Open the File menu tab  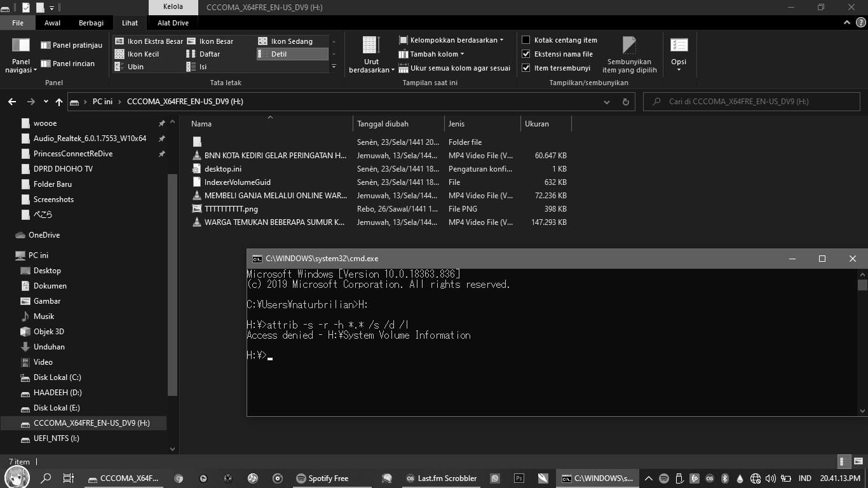coord(18,23)
